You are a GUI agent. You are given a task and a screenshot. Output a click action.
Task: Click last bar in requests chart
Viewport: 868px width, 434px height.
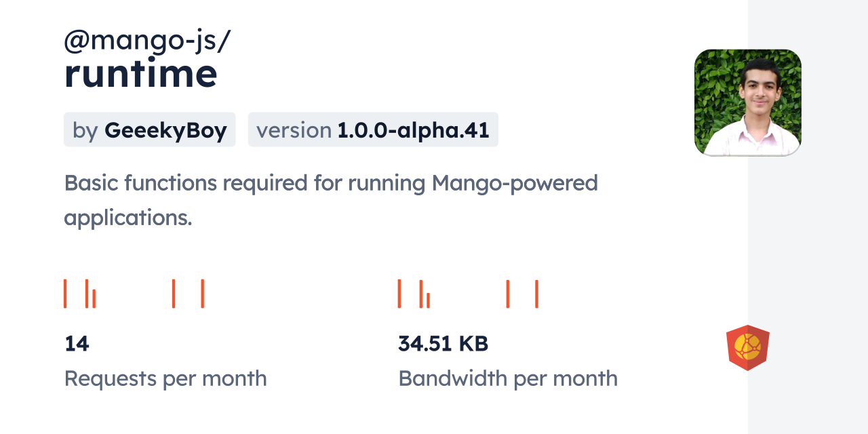click(202, 294)
